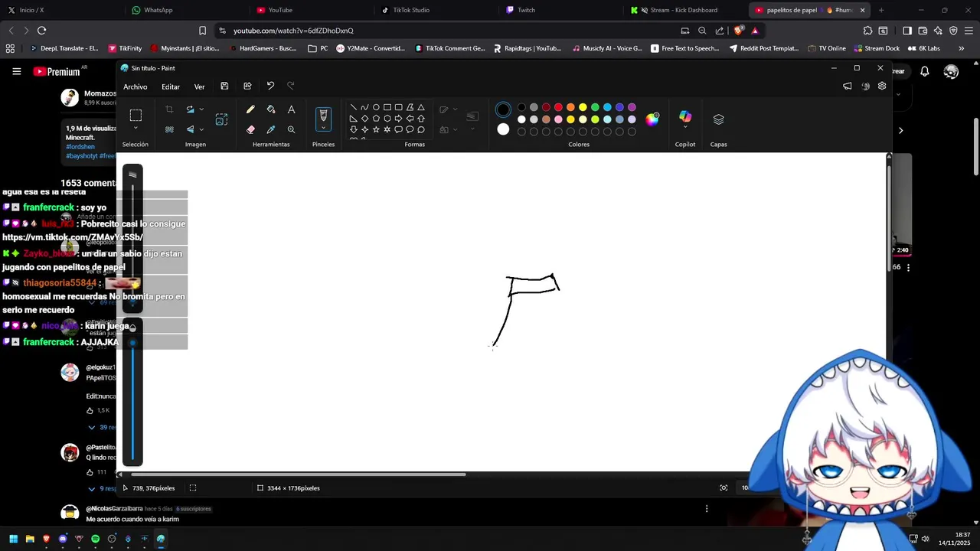Open the Rotate dropdown arrow
This screenshot has height=551, width=980.
201,109
